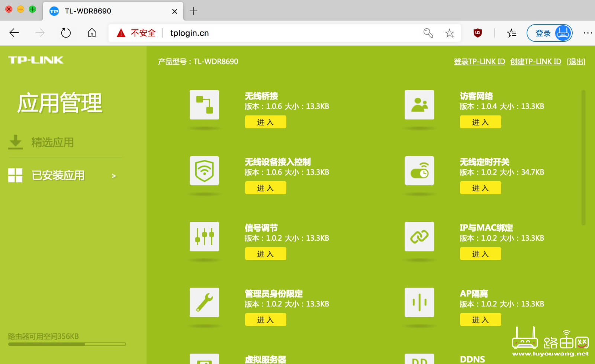
Task: Expand the 已安装应用 sidebar entry arrow
Action: pyautogui.click(x=114, y=176)
